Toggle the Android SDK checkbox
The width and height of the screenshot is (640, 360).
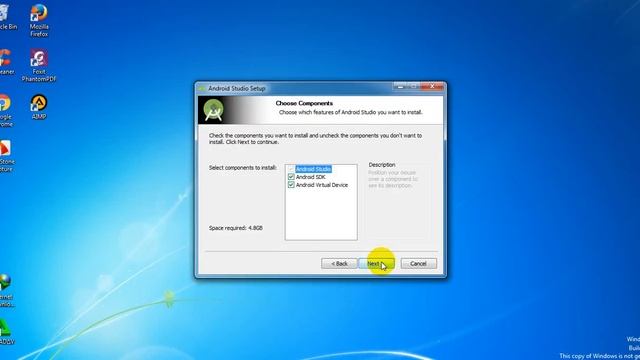coord(291,177)
